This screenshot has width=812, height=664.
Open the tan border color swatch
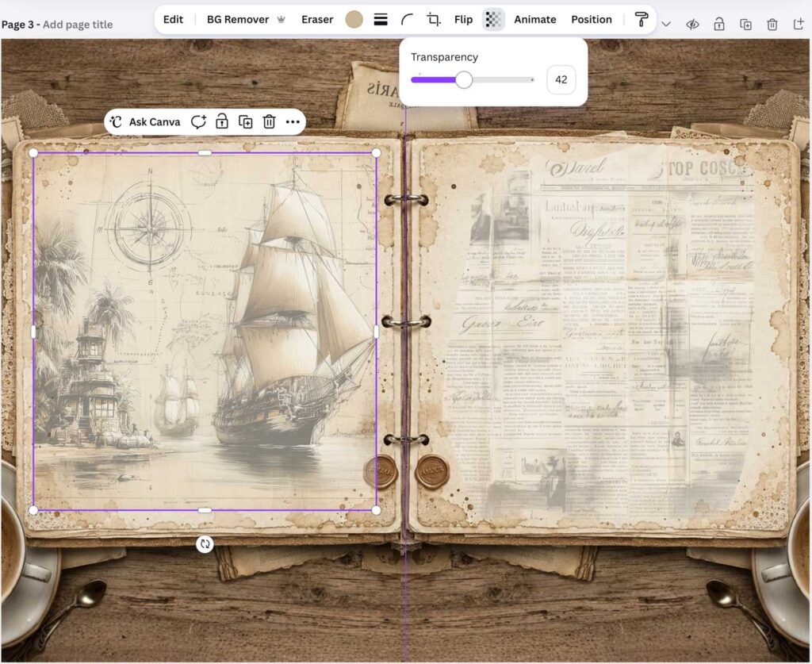[x=354, y=20]
